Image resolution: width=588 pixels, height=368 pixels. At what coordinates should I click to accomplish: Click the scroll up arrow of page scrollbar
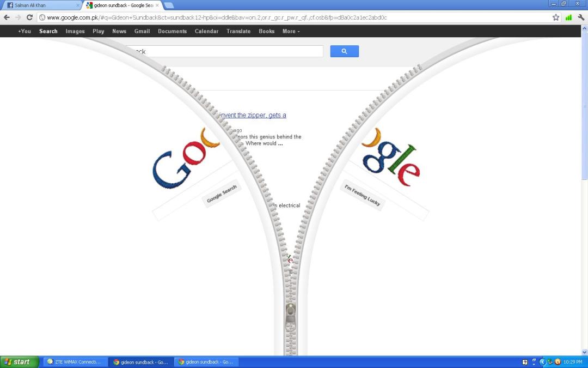coord(584,29)
